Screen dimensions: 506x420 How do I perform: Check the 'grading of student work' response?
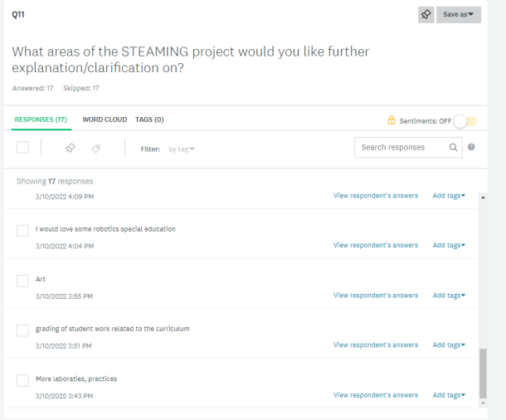22,330
